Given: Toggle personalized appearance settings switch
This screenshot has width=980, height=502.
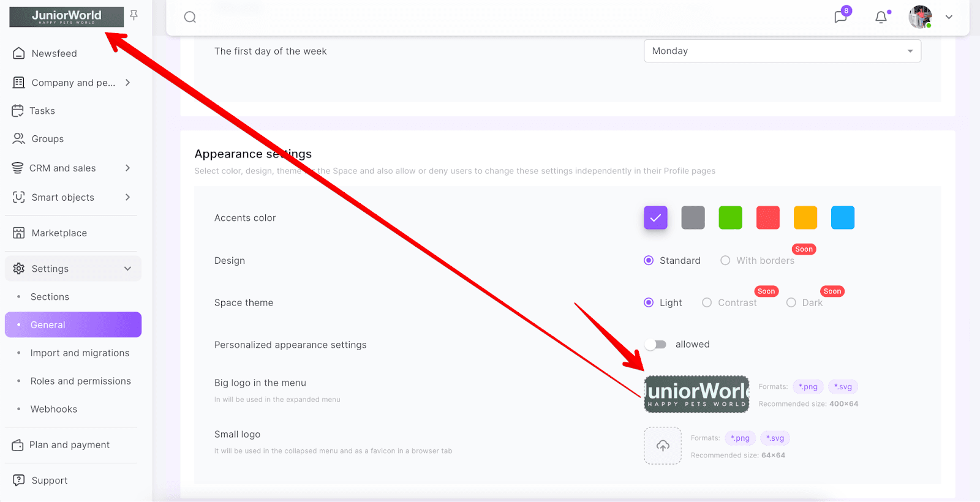Looking at the screenshot, I should (x=656, y=345).
